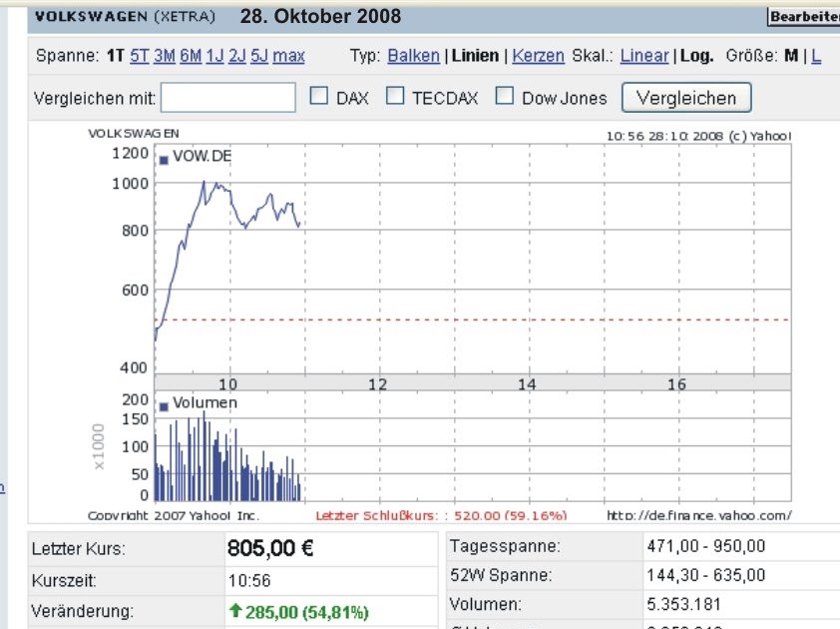
Task: Click the 28. Oktober 2008 heading
Action: coord(320,16)
